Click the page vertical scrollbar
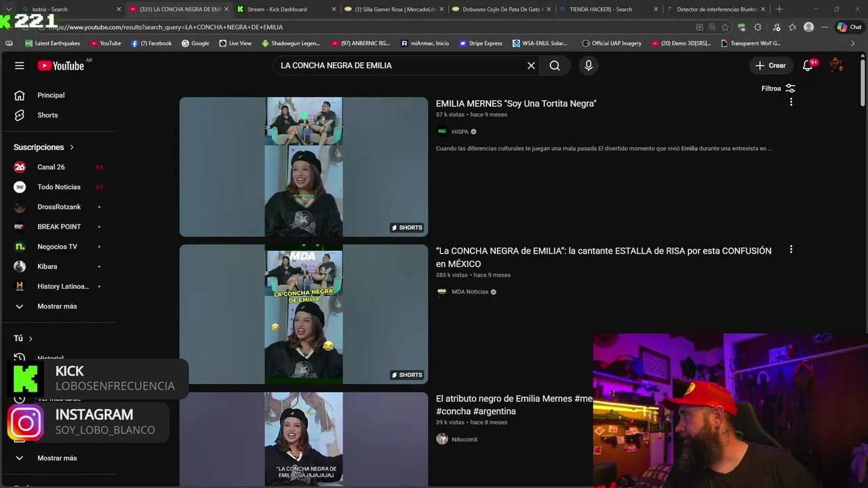This screenshot has width=868, height=488. pos(863,82)
